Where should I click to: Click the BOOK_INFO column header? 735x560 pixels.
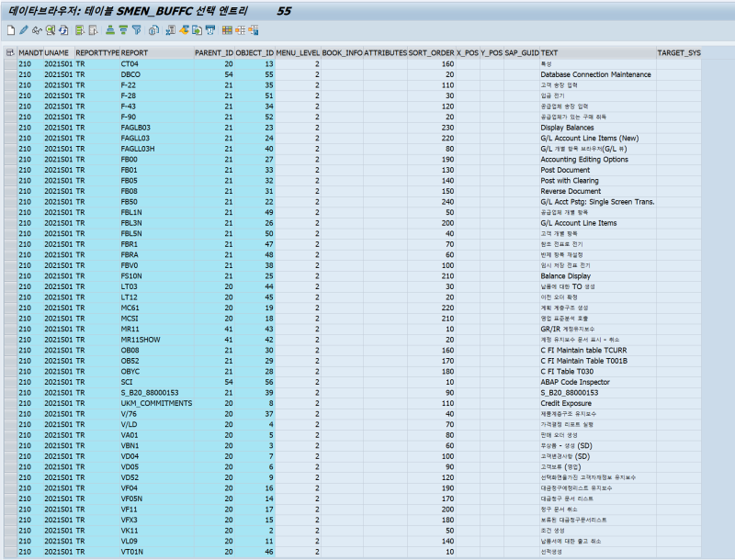click(342, 53)
